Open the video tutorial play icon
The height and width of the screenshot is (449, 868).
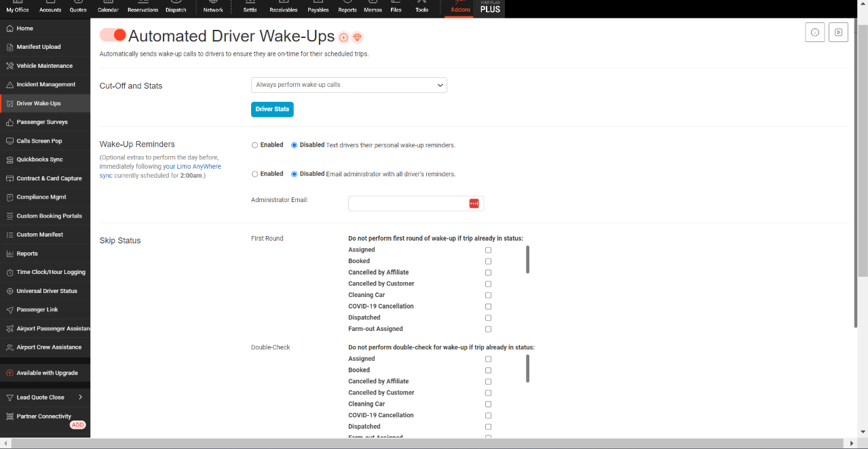point(838,33)
